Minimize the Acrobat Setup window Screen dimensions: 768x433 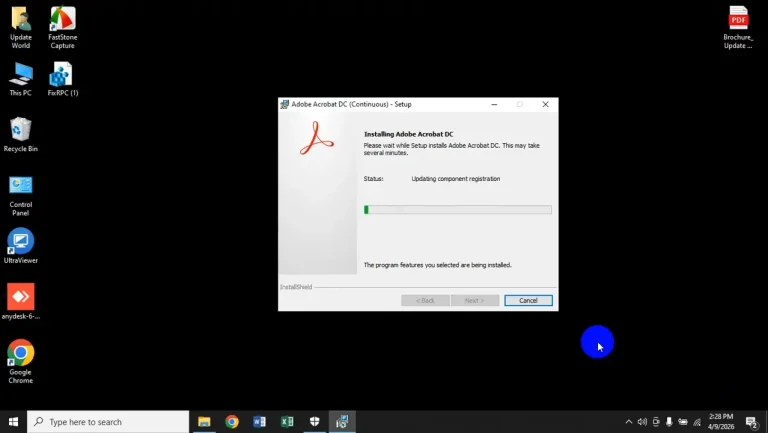click(494, 104)
